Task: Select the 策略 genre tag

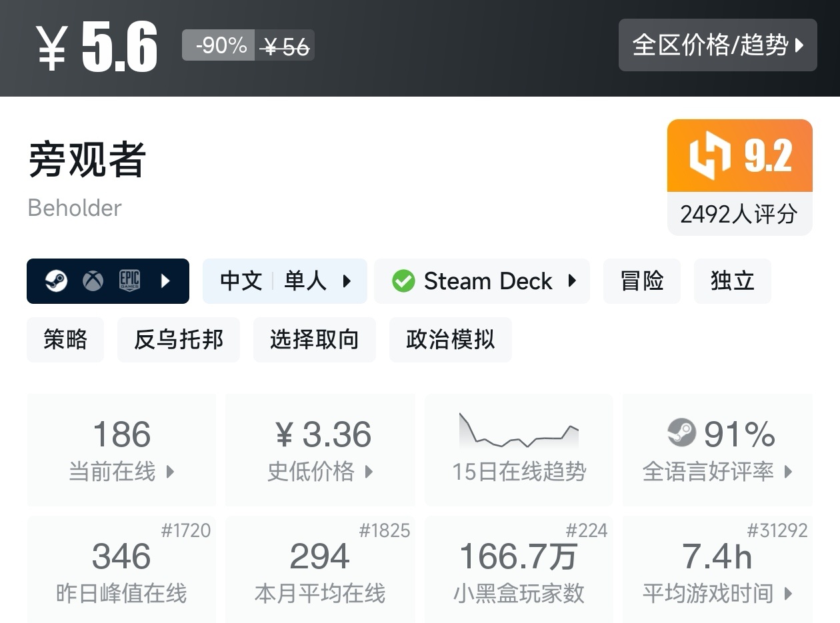Action: coord(65,340)
